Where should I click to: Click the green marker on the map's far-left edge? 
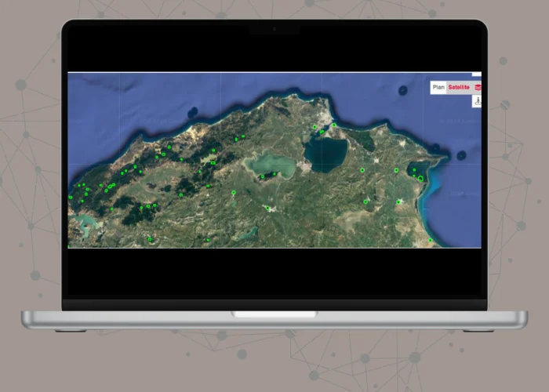point(71,197)
